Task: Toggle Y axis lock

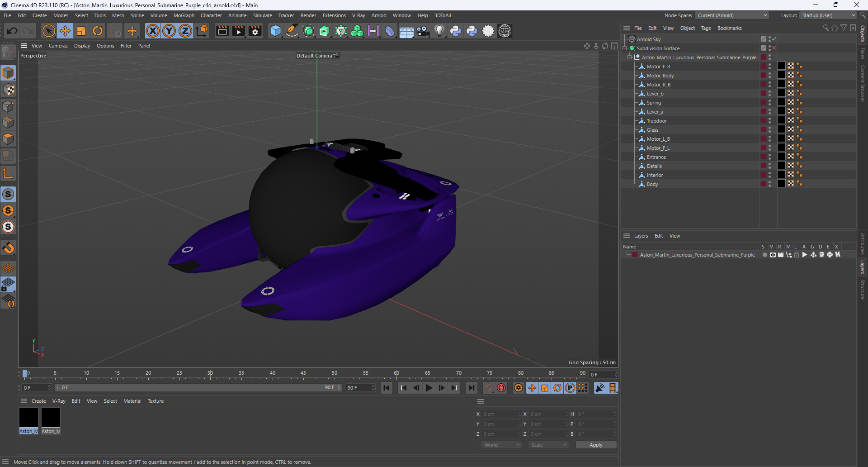Action: tap(169, 31)
